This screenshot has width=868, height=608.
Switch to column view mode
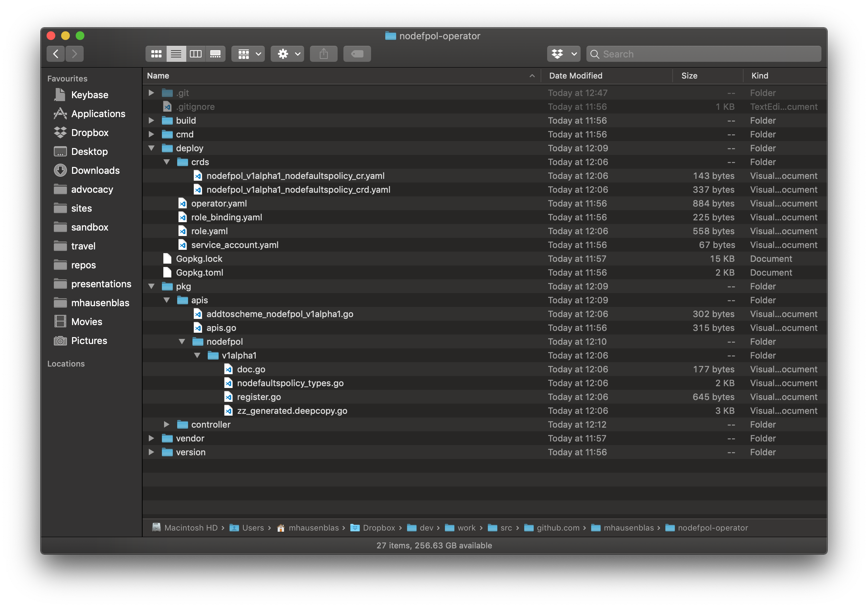pos(195,54)
